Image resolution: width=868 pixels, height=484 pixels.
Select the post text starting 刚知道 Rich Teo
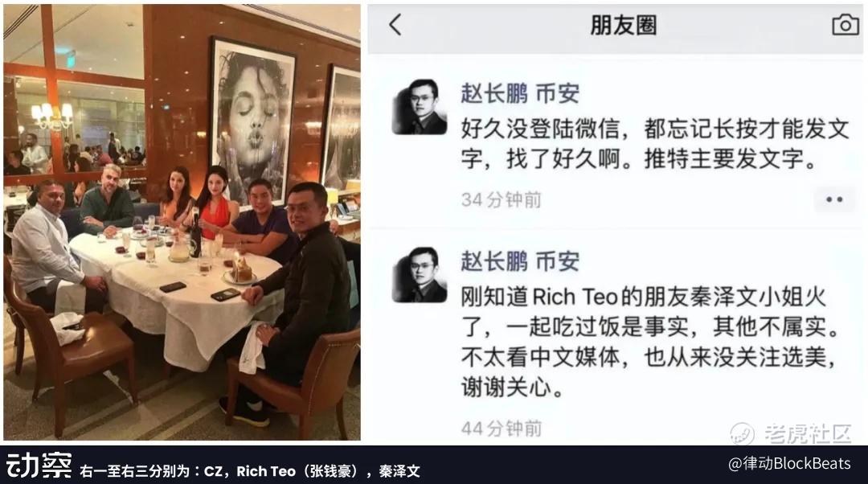pyautogui.click(x=650, y=342)
